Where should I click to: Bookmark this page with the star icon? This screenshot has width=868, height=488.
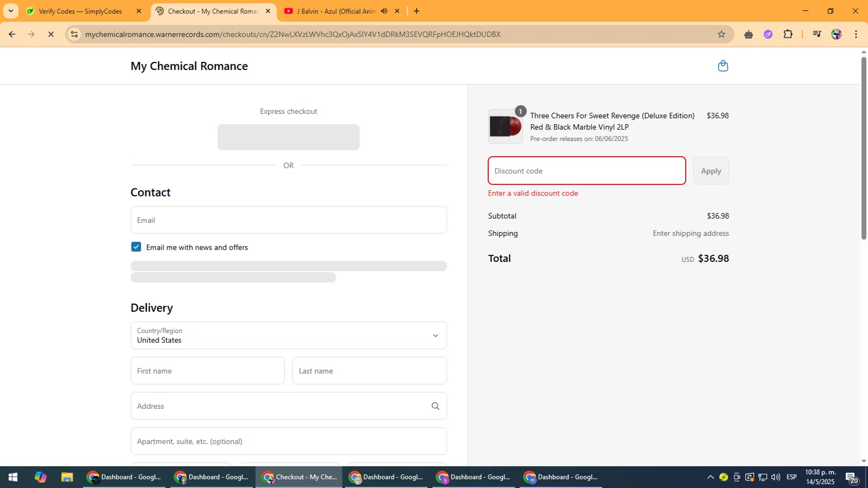point(721,34)
